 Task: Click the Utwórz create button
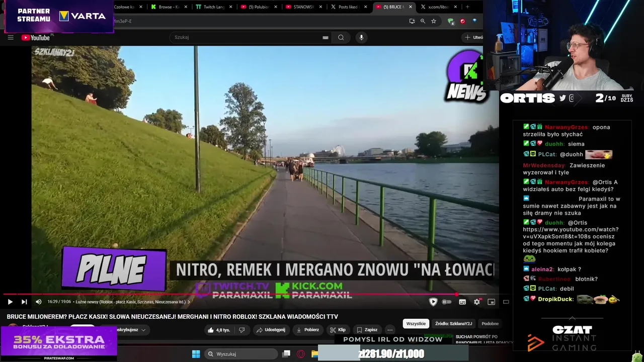pos(473,37)
